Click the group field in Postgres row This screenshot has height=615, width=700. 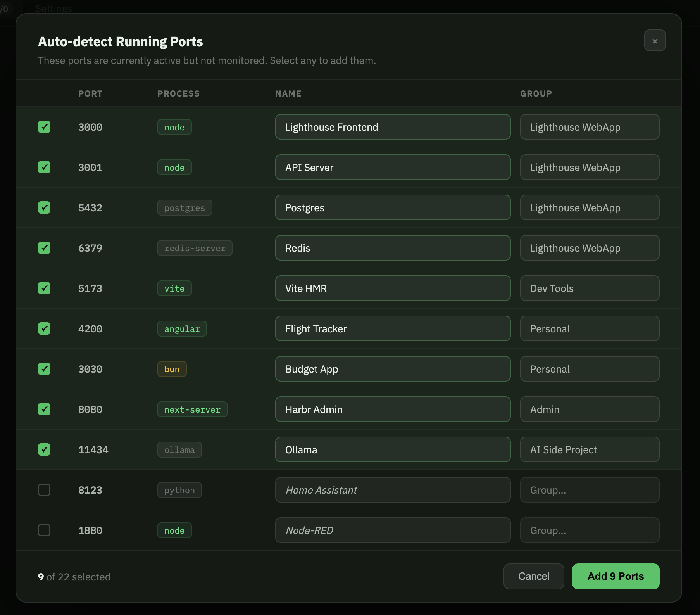(590, 207)
